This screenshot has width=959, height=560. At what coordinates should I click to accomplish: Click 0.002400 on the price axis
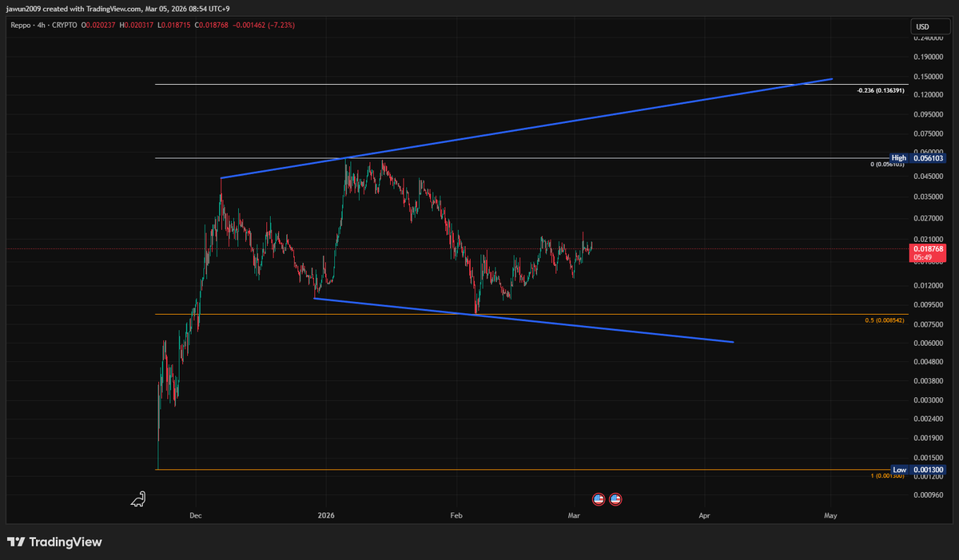(x=927, y=419)
